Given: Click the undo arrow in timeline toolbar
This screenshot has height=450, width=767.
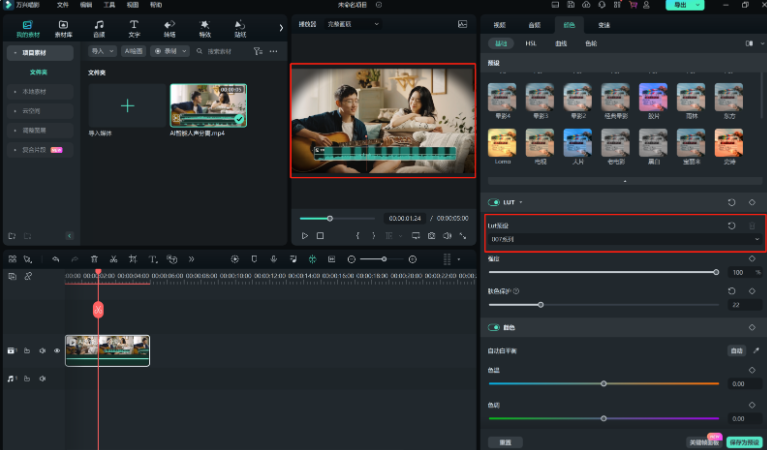Looking at the screenshot, I should [x=56, y=259].
